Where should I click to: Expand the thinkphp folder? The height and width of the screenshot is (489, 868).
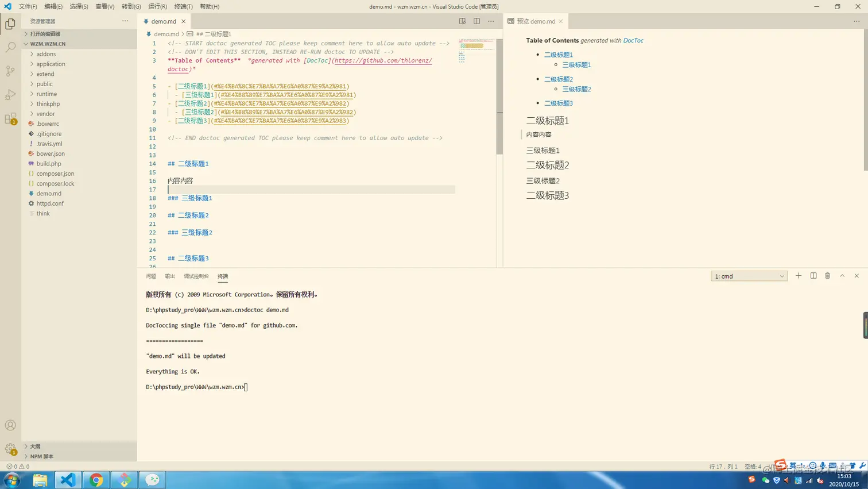coord(79,104)
